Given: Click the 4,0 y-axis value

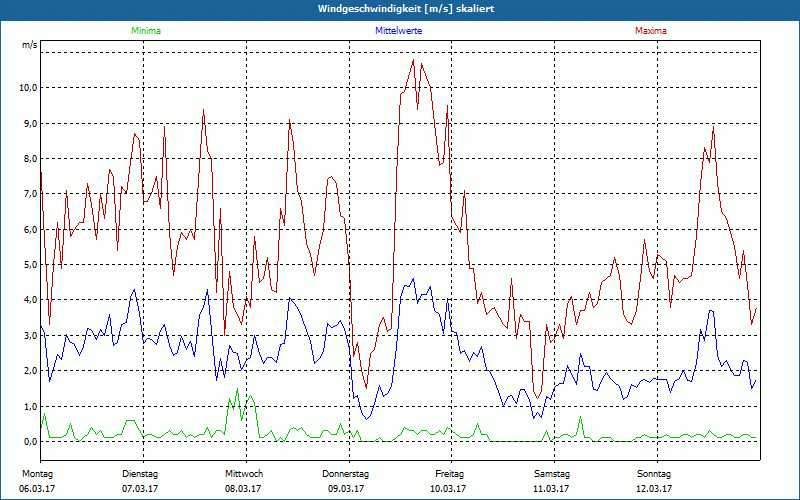Looking at the screenshot, I should tap(30, 300).
